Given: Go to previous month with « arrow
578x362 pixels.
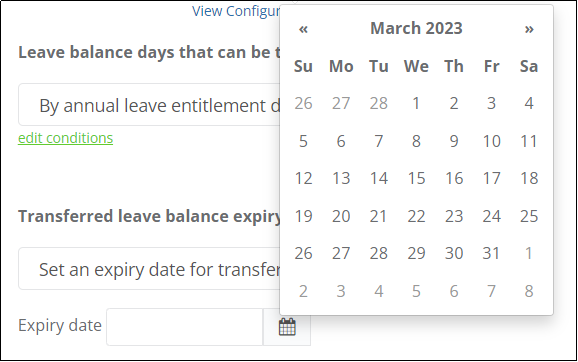Looking at the screenshot, I should (303, 29).
